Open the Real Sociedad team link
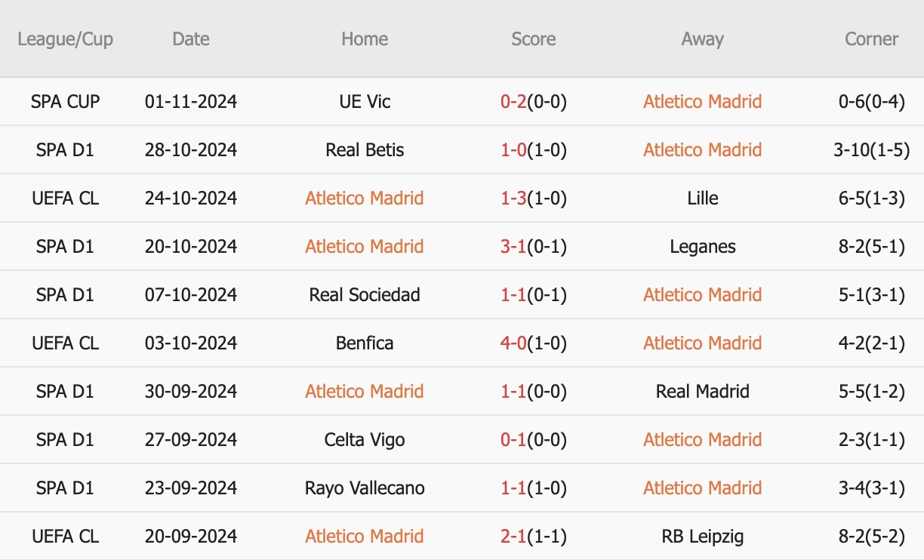924x560 pixels. (x=365, y=295)
